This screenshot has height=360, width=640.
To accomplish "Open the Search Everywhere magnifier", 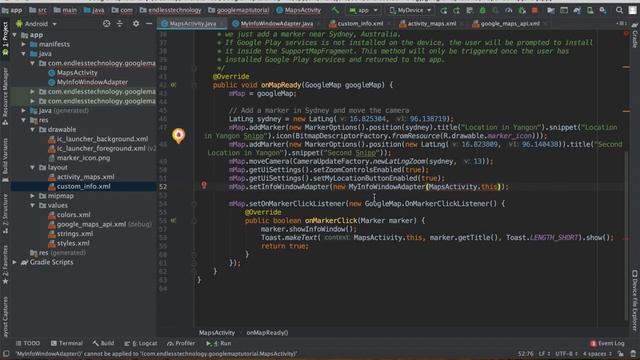I will click(619, 10).
